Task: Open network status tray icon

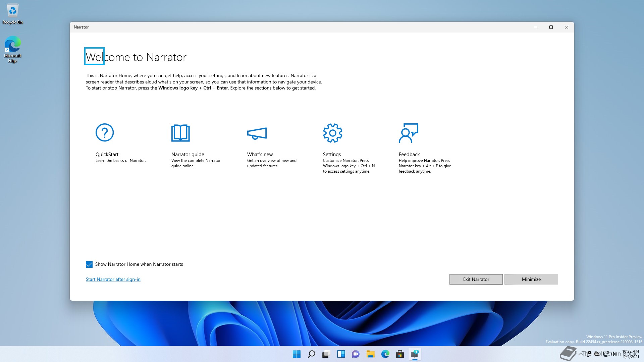Action: click(606, 354)
